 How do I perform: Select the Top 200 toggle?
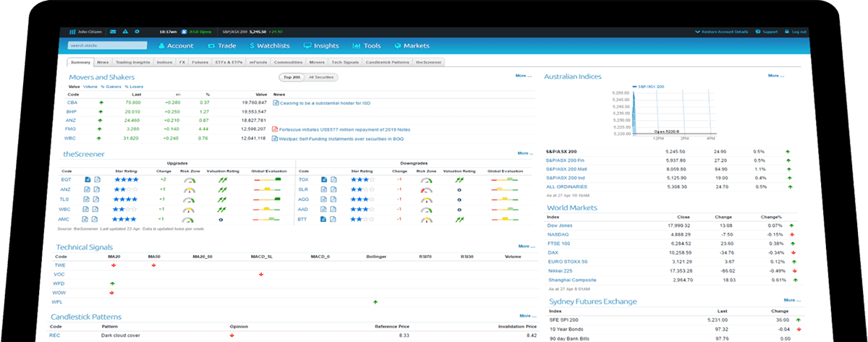click(x=292, y=77)
